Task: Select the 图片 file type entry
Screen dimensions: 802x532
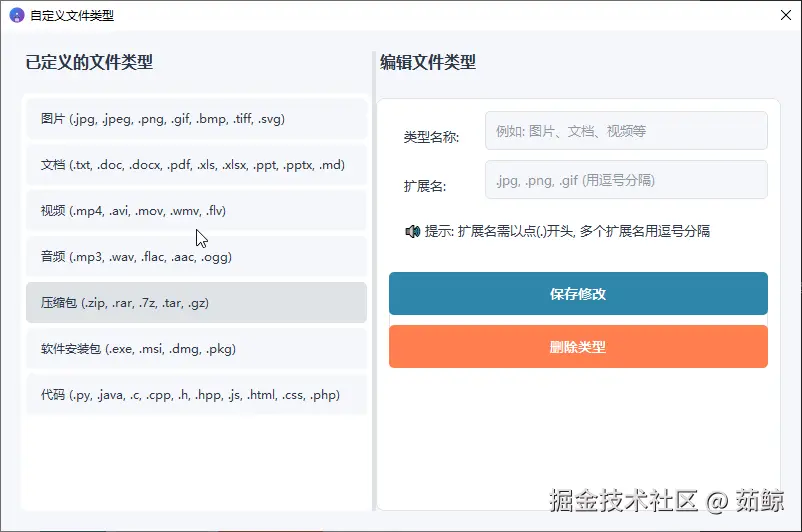Action: point(196,119)
